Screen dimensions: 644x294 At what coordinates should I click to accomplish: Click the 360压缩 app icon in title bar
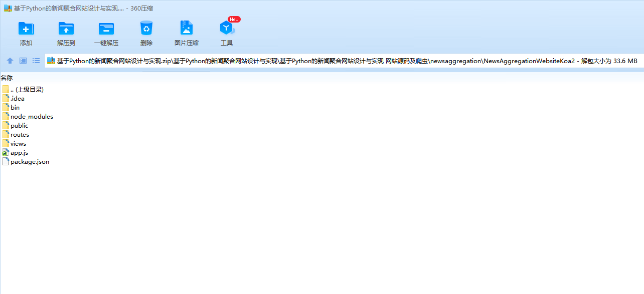[x=8, y=9]
